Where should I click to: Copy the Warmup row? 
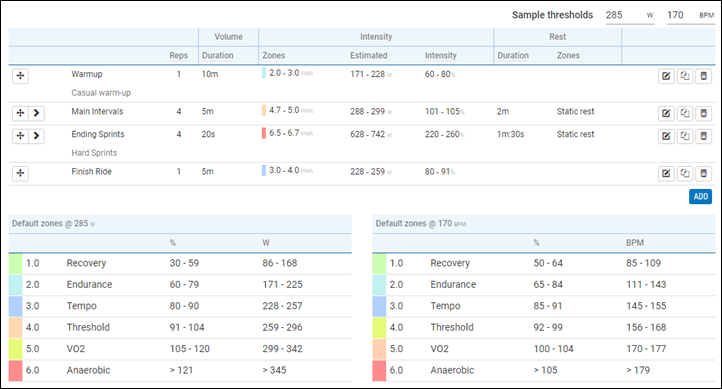pos(685,76)
